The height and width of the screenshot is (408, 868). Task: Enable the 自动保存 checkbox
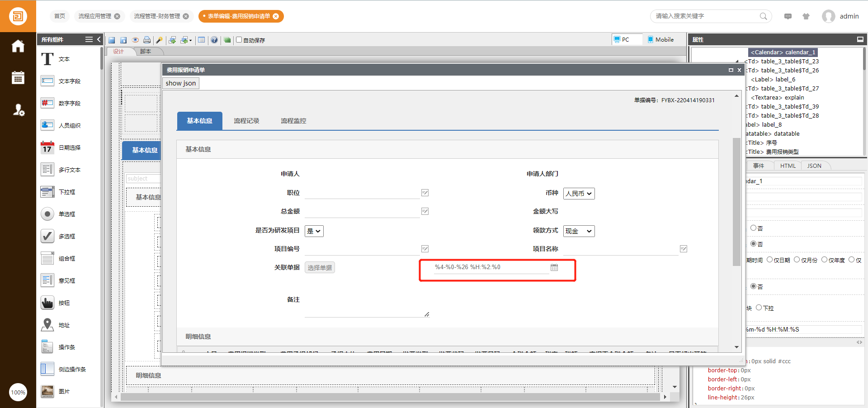tap(239, 40)
